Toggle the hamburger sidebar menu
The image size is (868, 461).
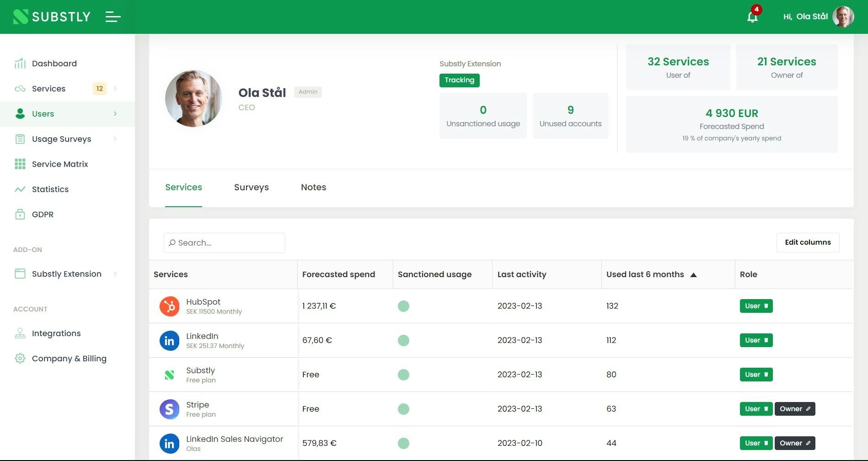coord(113,17)
